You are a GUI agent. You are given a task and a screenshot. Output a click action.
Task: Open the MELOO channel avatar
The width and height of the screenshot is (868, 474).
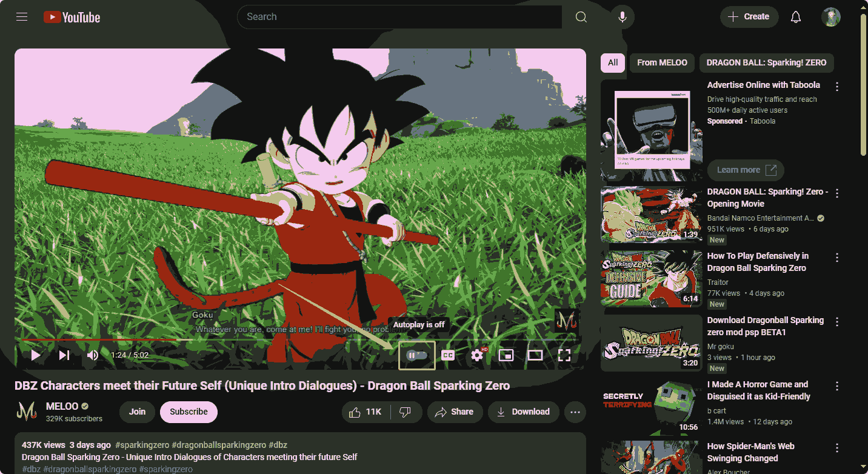27,412
